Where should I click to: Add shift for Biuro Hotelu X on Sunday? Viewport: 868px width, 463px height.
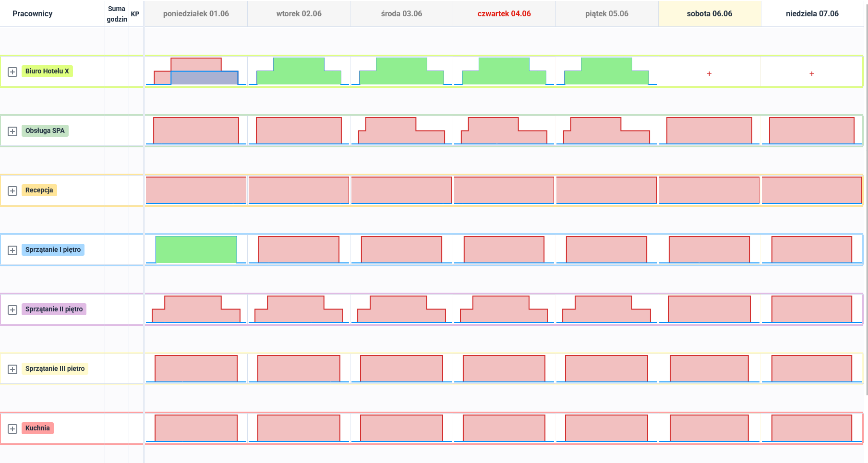812,73
